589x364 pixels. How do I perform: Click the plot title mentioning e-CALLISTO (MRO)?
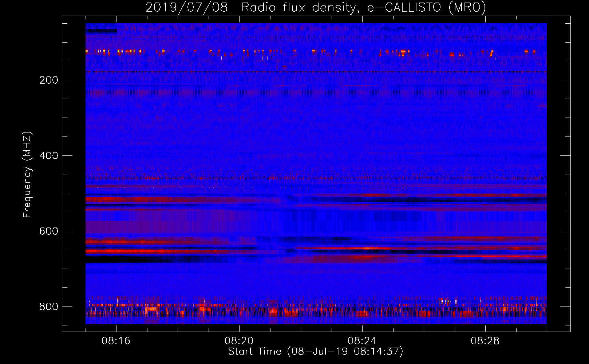click(x=316, y=8)
